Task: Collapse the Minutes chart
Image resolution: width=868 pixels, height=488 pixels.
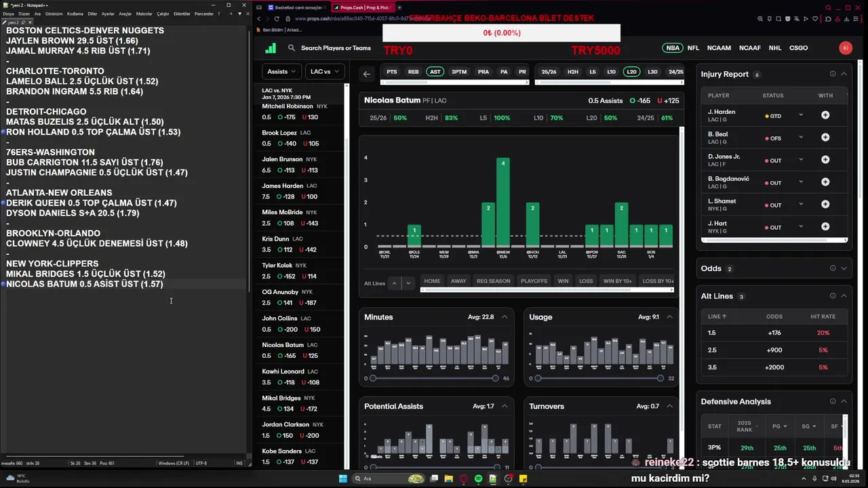Action: (x=505, y=317)
